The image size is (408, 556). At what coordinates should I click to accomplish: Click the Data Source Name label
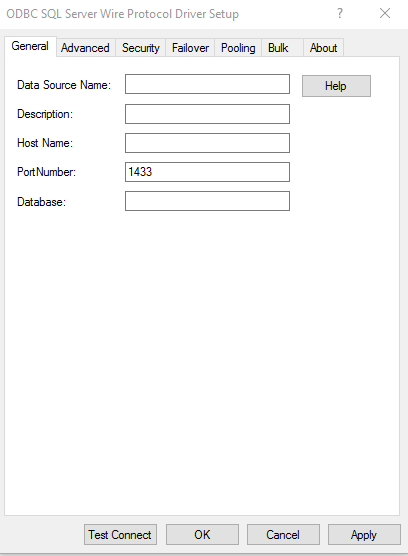(64, 85)
